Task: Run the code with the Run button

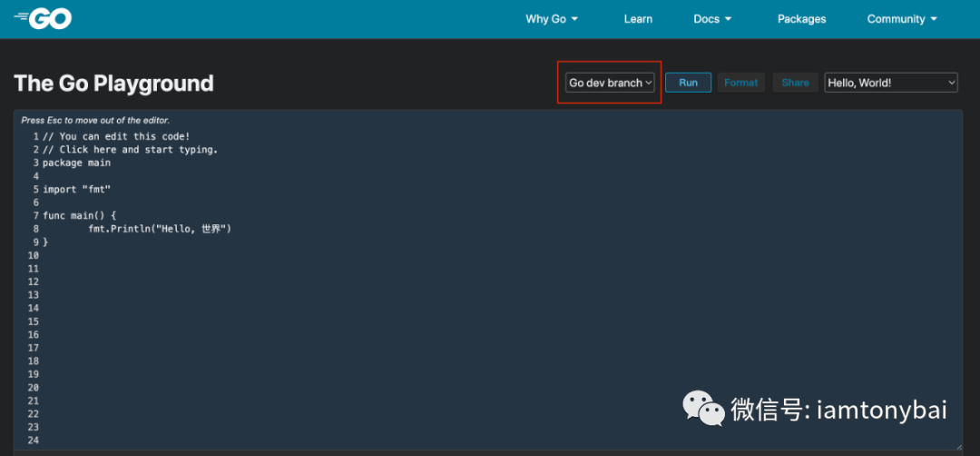Action: pyautogui.click(x=688, y=83)
